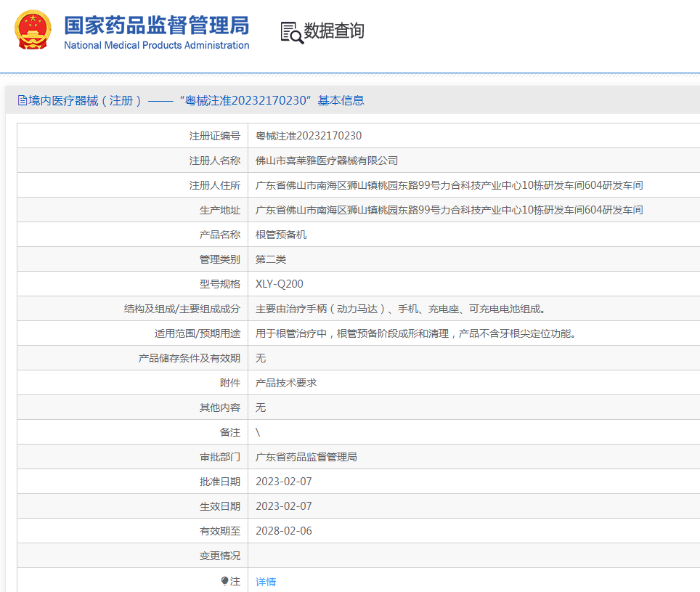Click the NMPA header banner logo
Screen dimensions: 700x592
(132, 33)
